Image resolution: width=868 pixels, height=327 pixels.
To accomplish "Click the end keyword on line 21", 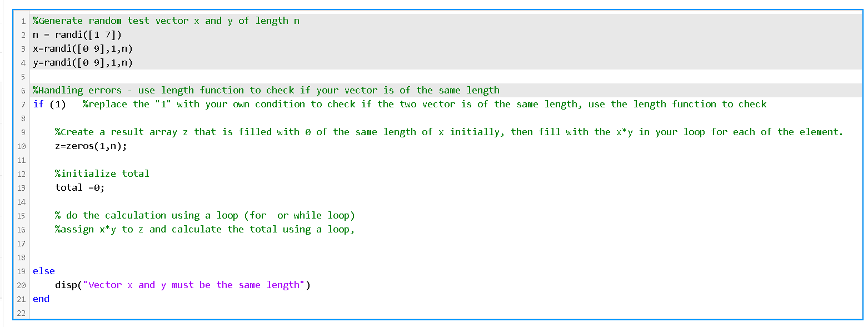I will pyautogui.click(x=41, y=299).
